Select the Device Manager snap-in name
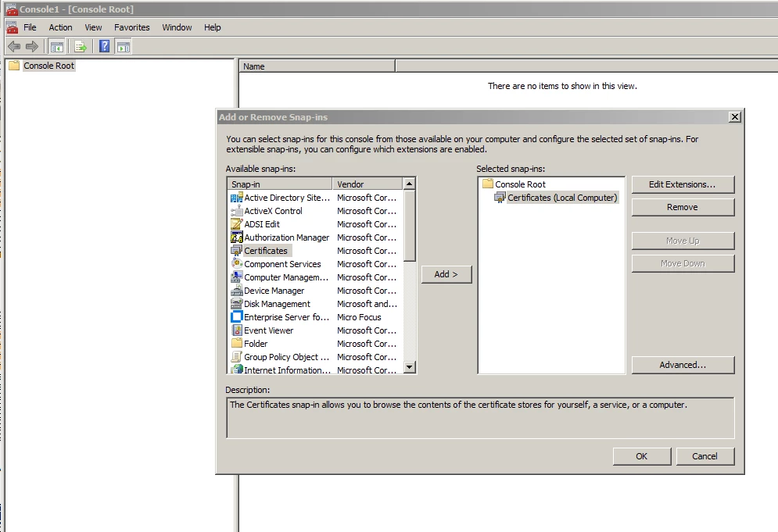The height and width of the screenshot is (532, 778). point(274,291)
